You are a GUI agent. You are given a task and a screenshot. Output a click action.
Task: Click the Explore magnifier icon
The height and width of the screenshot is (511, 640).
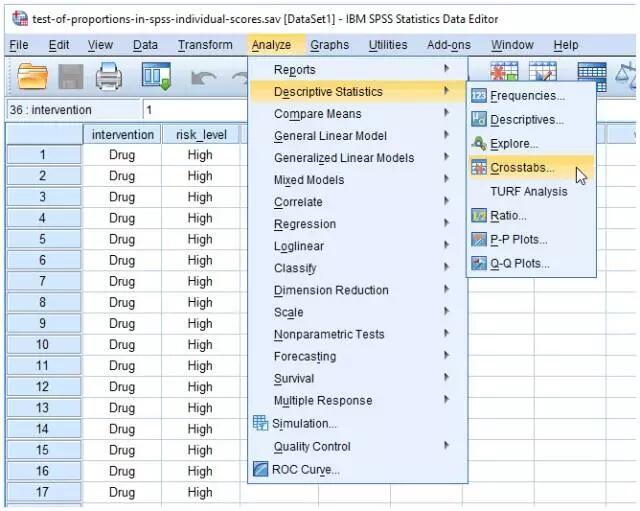coord(479,144)
